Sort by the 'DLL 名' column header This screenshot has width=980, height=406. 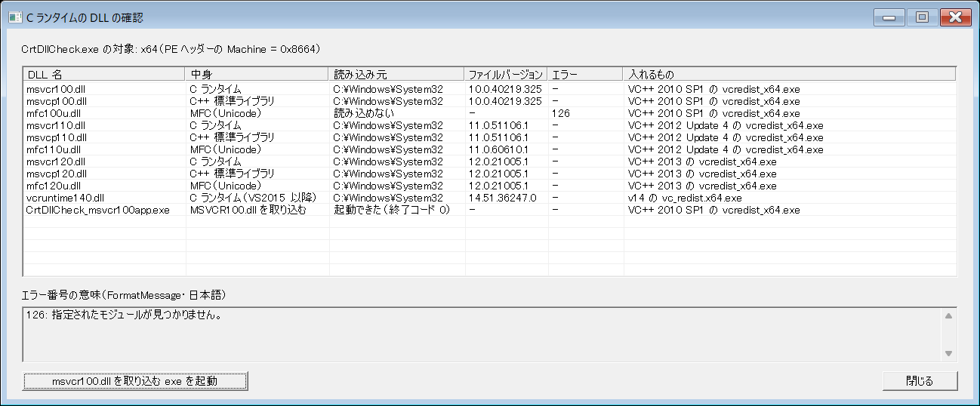pos(104,74)
